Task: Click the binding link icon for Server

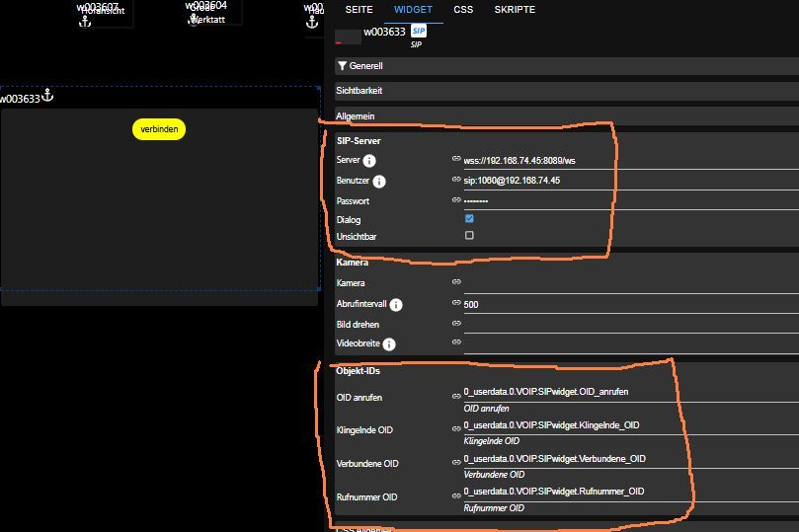Action: [456, 159]
